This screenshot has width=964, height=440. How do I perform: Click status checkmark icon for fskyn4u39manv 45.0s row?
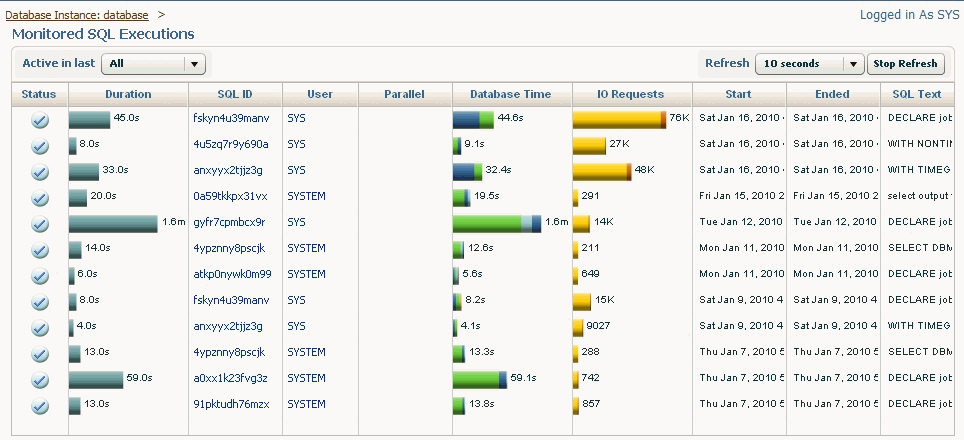click(40, 120)
